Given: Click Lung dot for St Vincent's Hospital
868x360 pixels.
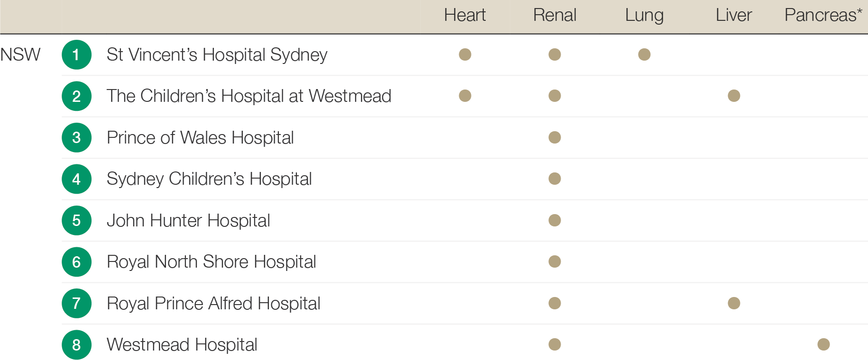Looking at the screenshot, I should click(644, 54).
